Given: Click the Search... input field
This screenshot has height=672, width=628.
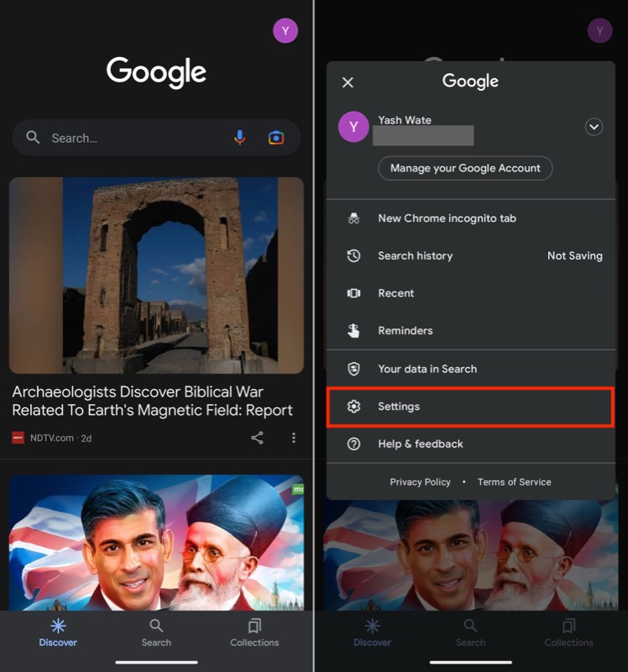Looking at the screenshot, I should coord(156,138).
